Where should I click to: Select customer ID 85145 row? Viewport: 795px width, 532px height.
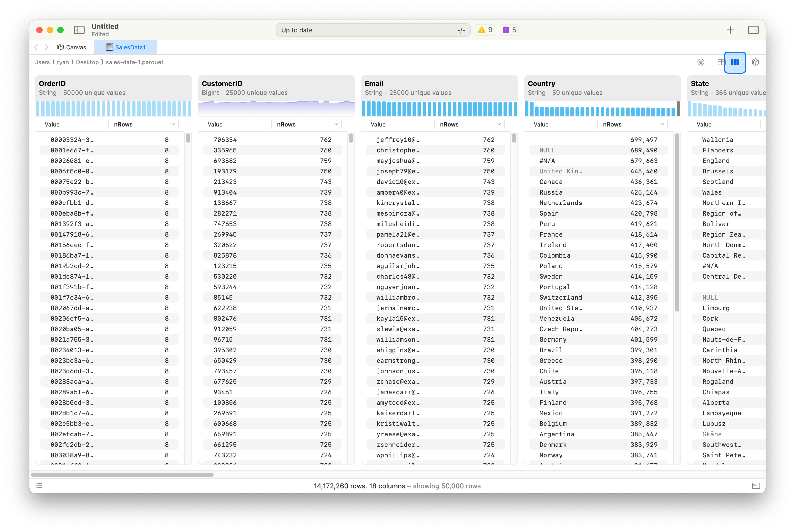click(x=273, y=298)
